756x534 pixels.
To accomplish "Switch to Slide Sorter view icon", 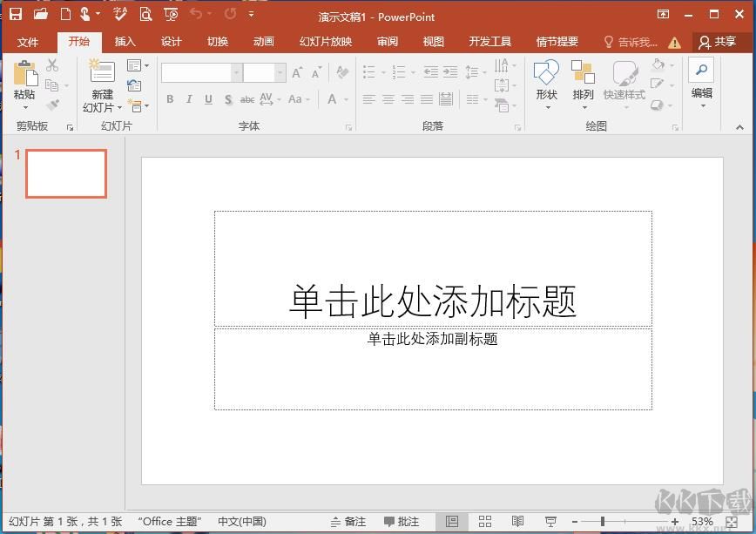I will pyautogui.click(x=484, y=522).
